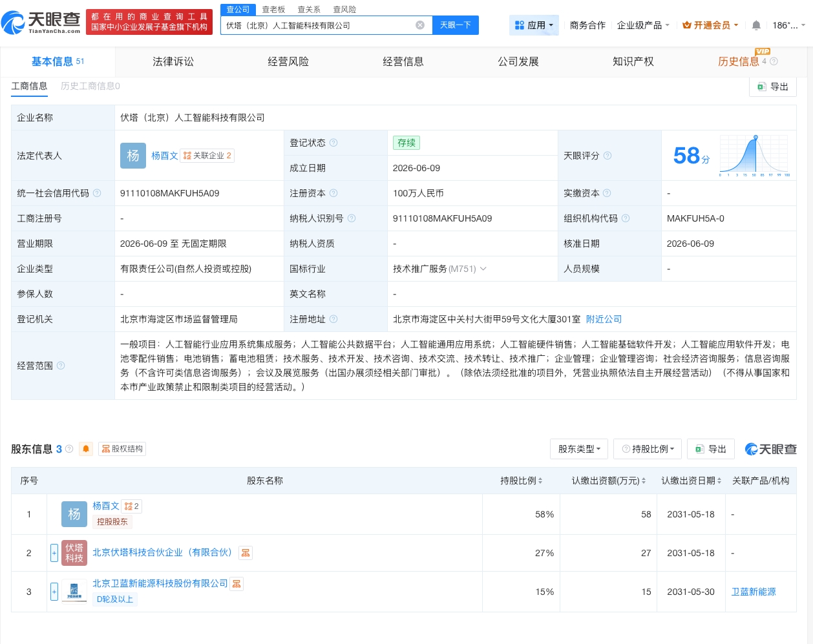
Task: Switch to the 查关系 search tab
Action: click(x=309, y=10)
